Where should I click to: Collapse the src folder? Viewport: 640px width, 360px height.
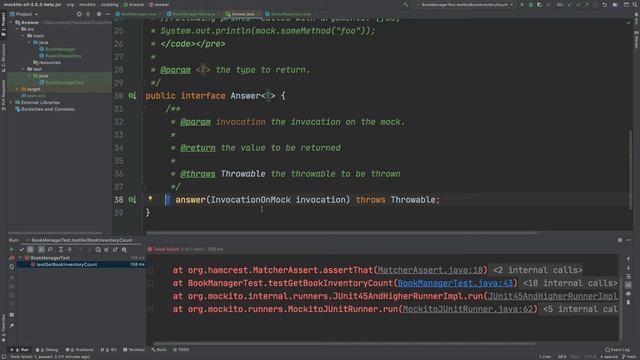pyautogui.click(x=17, y=29)
